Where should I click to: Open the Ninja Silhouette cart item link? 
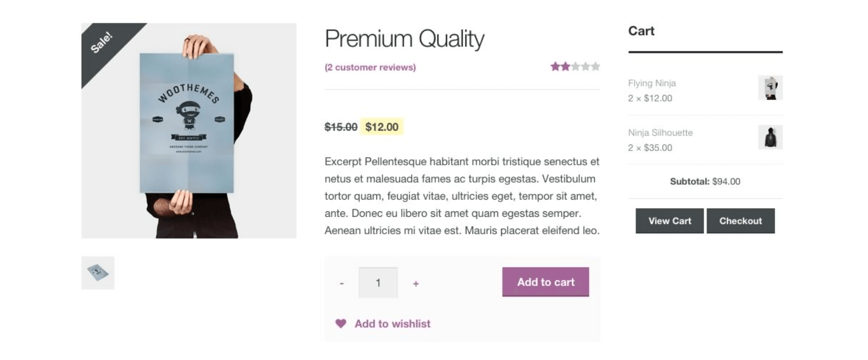(x=660, y=132)
